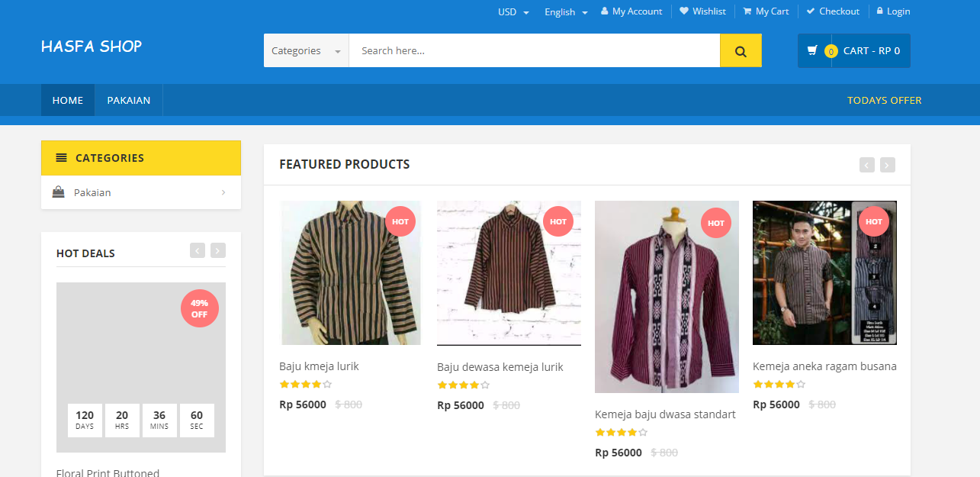Expand the Pakaian sidebar category

[223, 192]
